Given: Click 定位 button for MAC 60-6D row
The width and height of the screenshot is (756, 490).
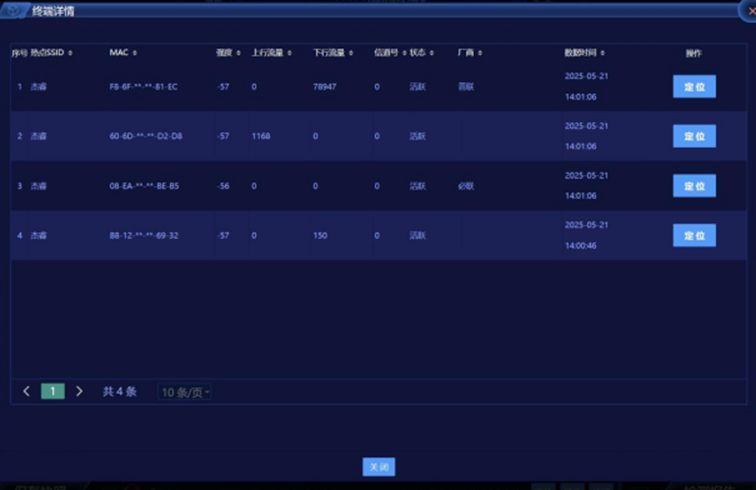Looking at the screenshot, I should [694, 136].
